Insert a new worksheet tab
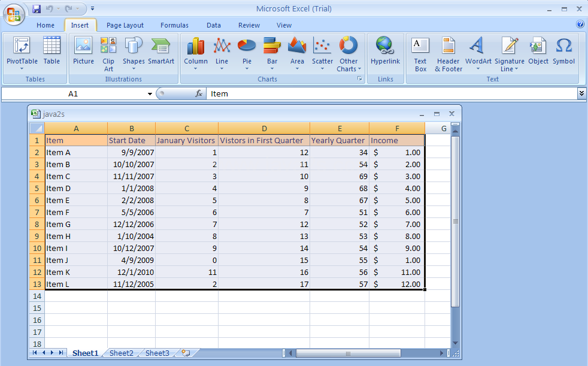The image size is (588, 366). [x=186, y=353]
